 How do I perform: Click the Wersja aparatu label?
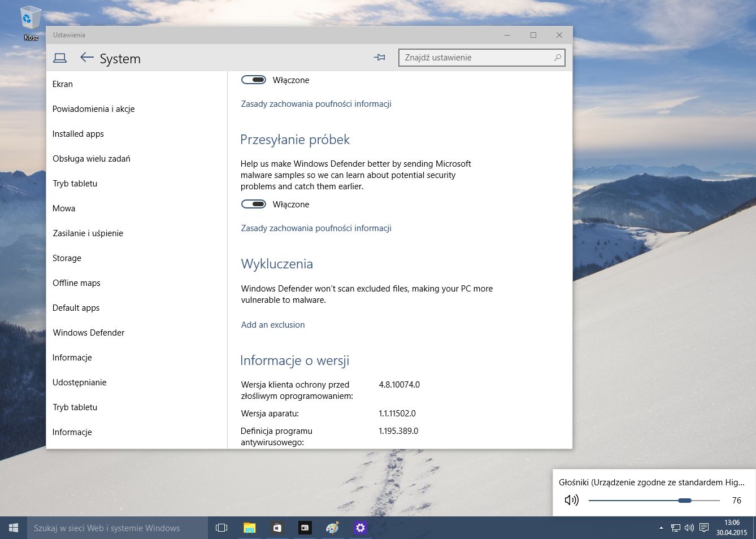point(270,413)
